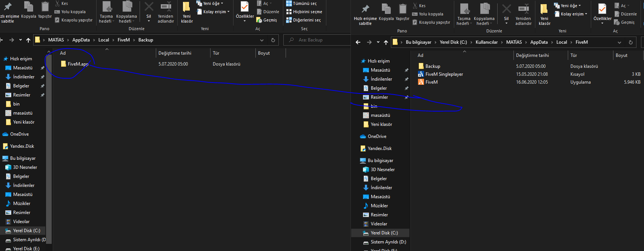Open Kolay erişim dropdown in right window
This screenshot has width=644, height=251.
point(571,14)
